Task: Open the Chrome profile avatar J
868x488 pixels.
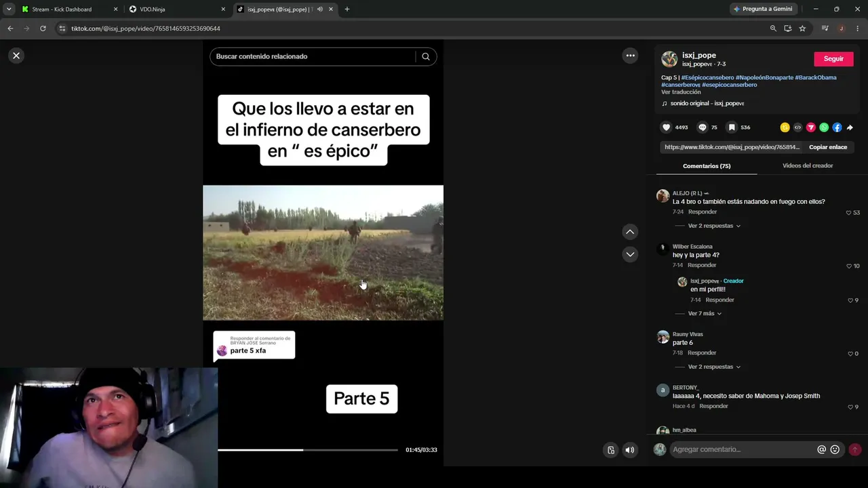Action: 841,28
